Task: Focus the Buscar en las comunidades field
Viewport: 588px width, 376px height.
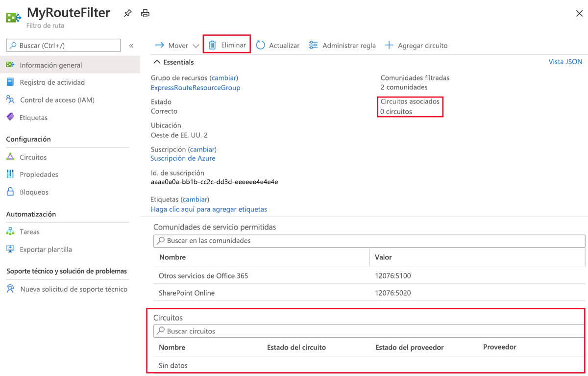Action: point(369,241)
